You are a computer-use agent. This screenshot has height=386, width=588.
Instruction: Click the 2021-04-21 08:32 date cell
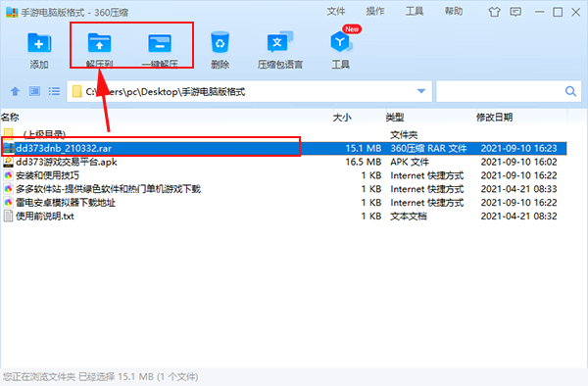(519, 217)
